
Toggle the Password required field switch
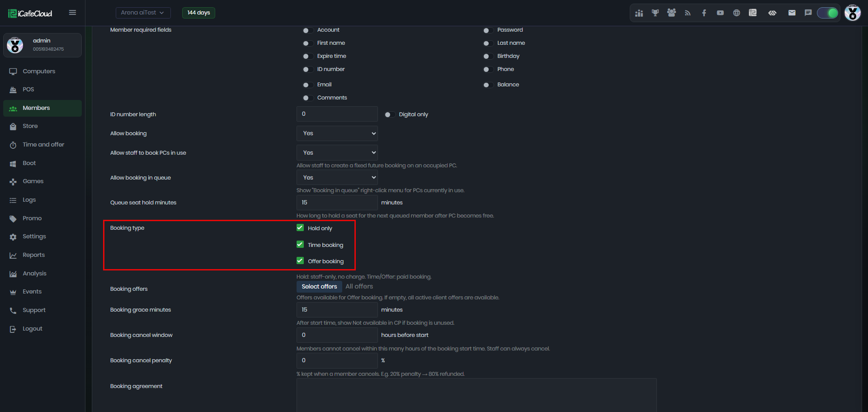pos(488,30)
